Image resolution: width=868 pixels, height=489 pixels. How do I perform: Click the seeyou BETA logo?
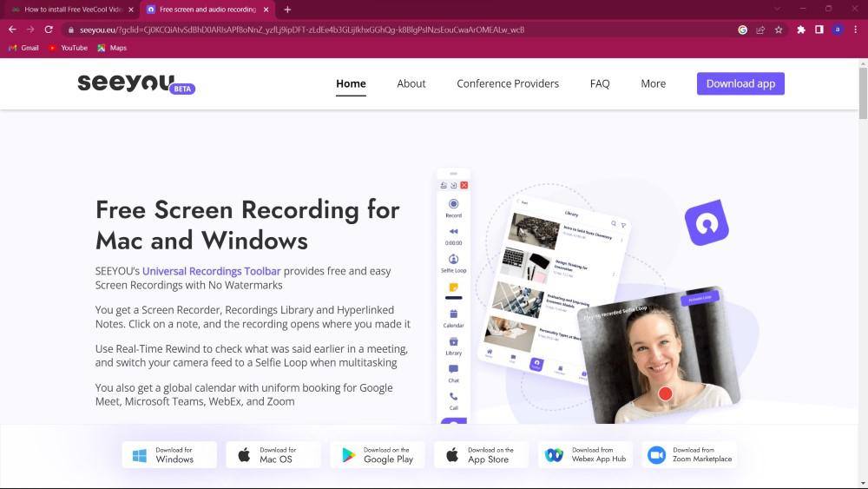pos(136,83)
